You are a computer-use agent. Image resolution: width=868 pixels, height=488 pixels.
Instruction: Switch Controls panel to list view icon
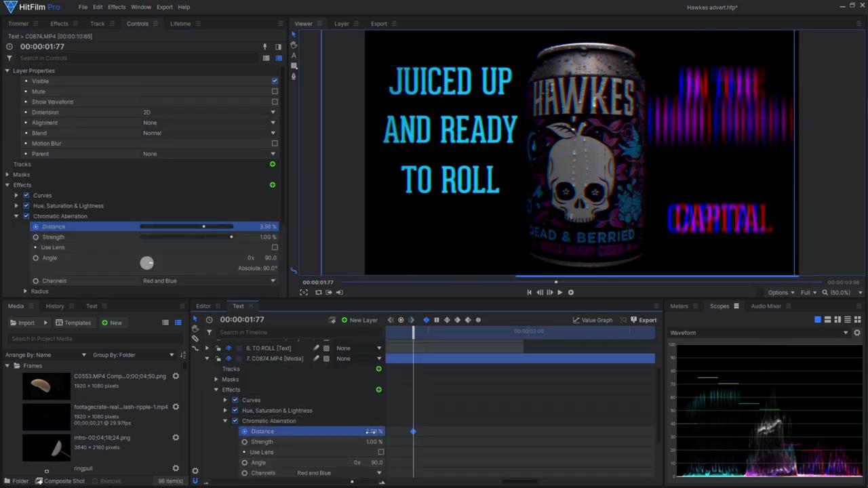[x=267, y=58]
